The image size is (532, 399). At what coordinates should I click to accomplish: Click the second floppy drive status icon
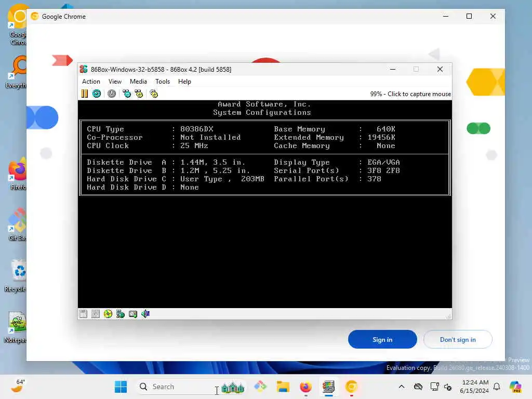tap(96, 314)
